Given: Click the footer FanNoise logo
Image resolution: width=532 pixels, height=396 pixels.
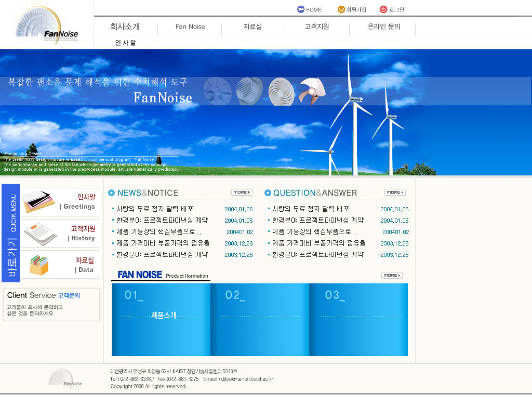Looking at the screenshot, I should click(65, 379).
